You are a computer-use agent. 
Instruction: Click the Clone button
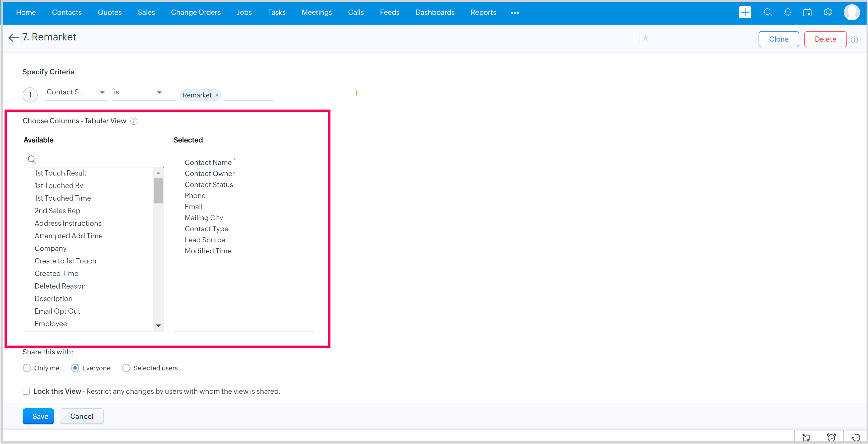(x=778, y=39)
